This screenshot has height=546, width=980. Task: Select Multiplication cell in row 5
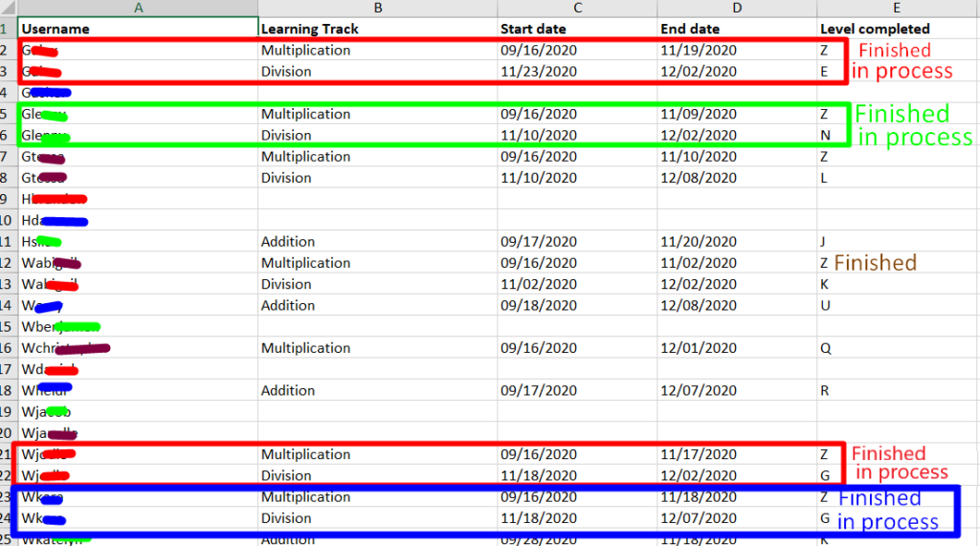[377, 114]
